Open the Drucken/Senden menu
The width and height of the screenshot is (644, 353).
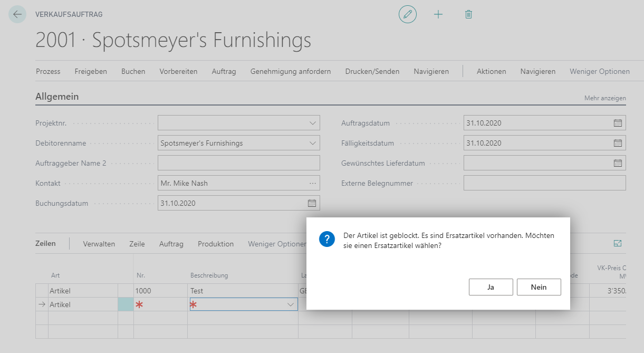pyautogui.click(x=372, y=71)
